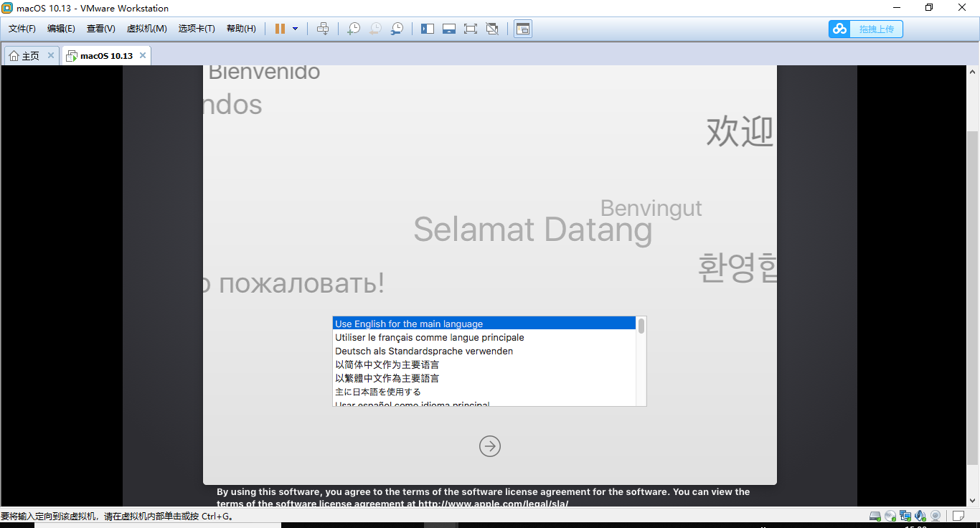980x528 pixels.
Task: Click the hard disk status icon
Action: pyautogui.click(x=875, y=516)
